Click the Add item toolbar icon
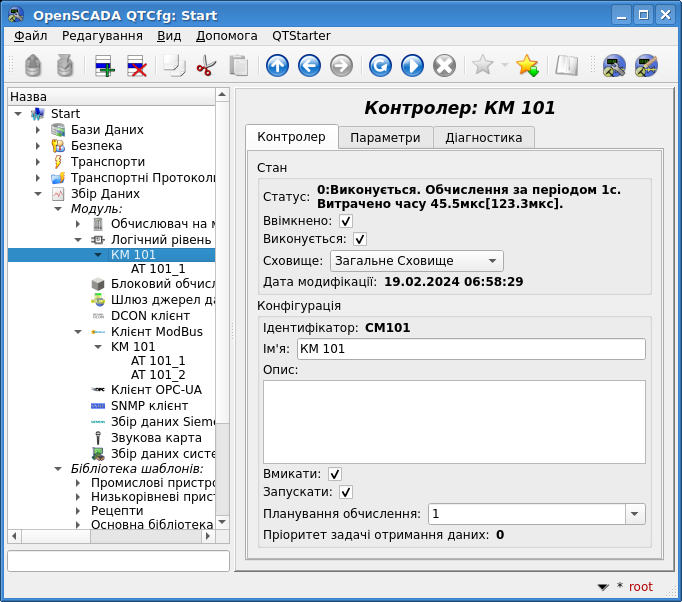 coord(104,66)
